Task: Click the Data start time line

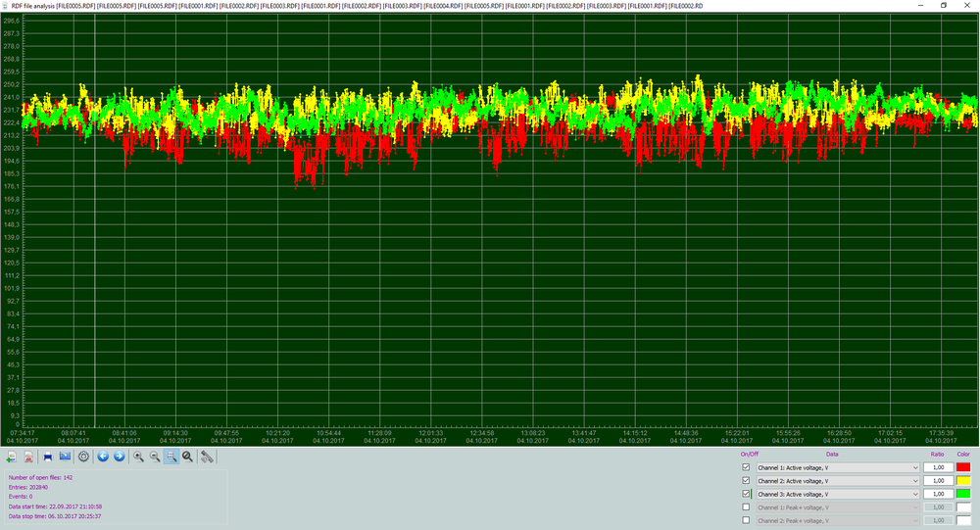Action: pyautogui.click(x=55, y=506)
